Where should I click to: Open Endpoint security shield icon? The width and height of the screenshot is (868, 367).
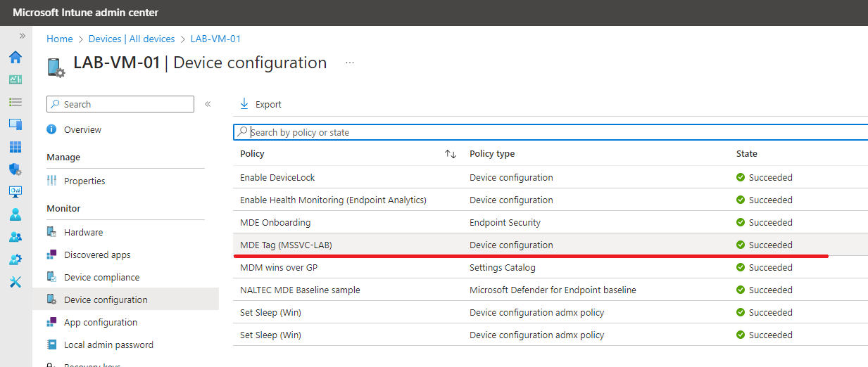point(15,169)
